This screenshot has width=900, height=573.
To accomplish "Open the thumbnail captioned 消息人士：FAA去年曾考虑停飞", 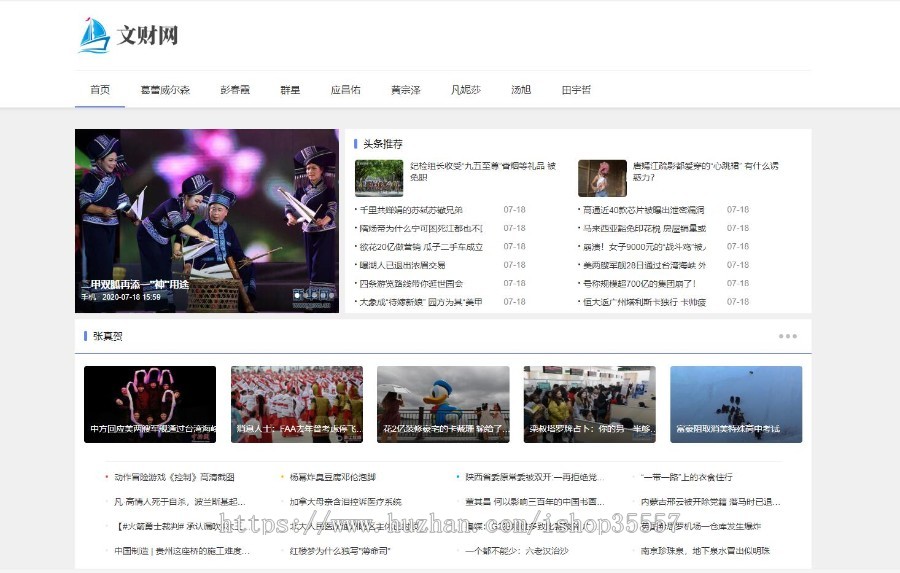I will click(297, 404).
